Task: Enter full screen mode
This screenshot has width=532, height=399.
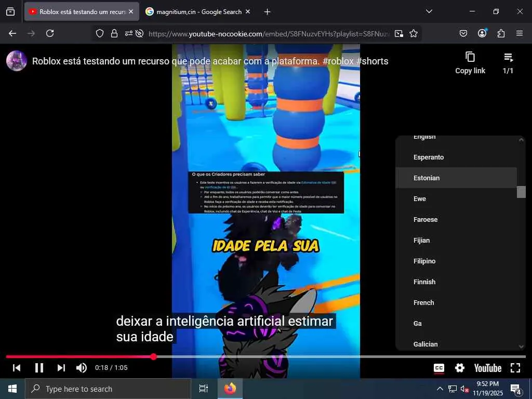Action: click(x=515, y=368)
